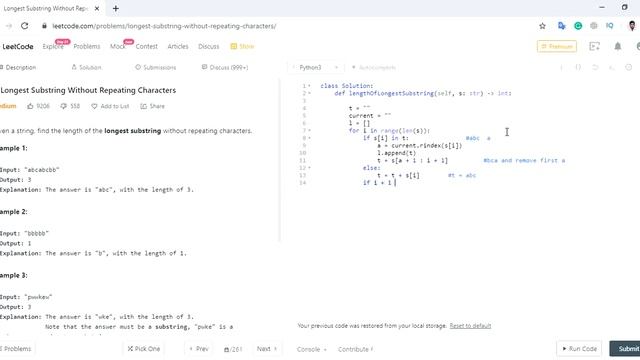Click the lock icon in the address bar

pos(44,26)
